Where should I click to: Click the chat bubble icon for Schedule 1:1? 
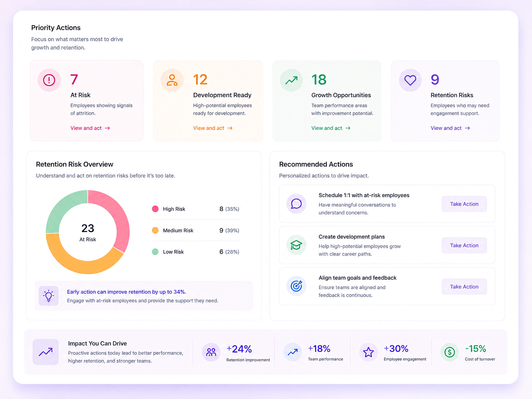coord(296,204)
